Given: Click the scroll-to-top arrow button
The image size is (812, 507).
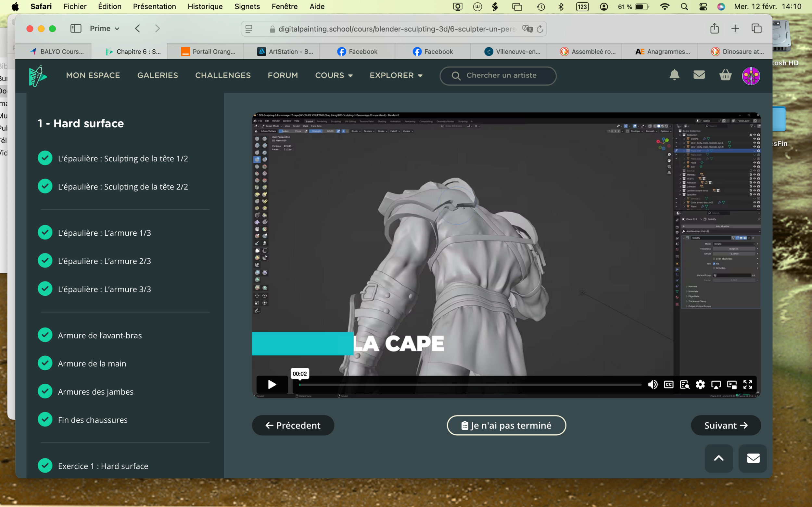Looking at the screenshot, I should [x=718, y=458].
